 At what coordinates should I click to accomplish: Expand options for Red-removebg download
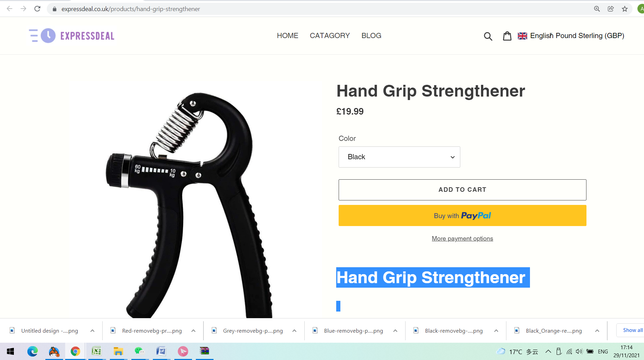click(x=193, y=331)
